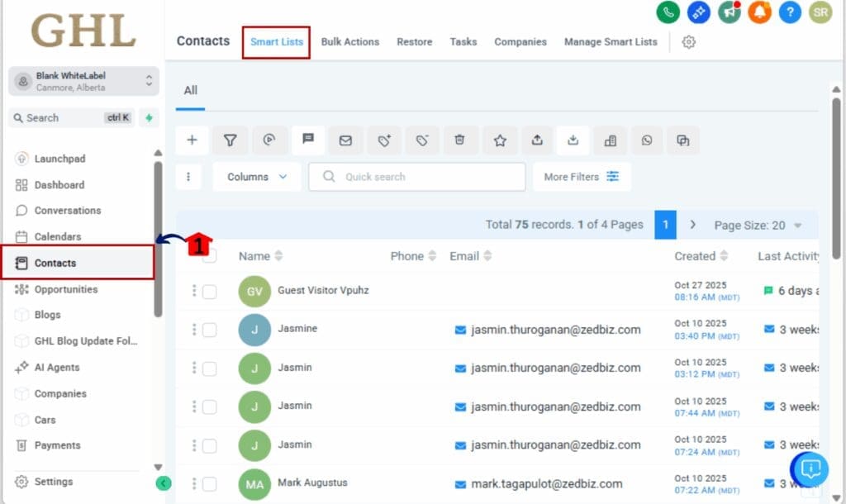Open Opportunities in the sidebar menu

pyautogui.click(x=66, y=289)
